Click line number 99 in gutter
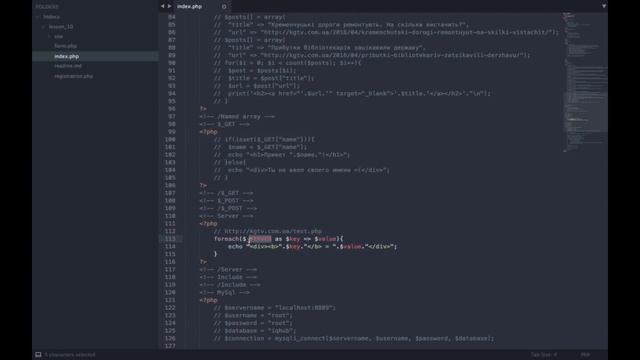640x360 pixels. coord(171,132)
